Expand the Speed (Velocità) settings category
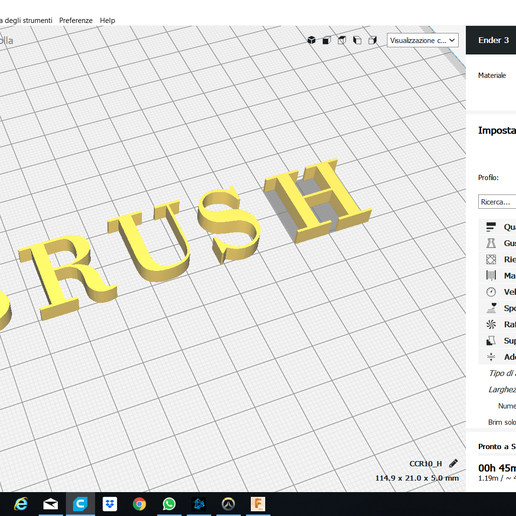Image resolution: width=516 pixels, height=516 pixels. (497, 292)
